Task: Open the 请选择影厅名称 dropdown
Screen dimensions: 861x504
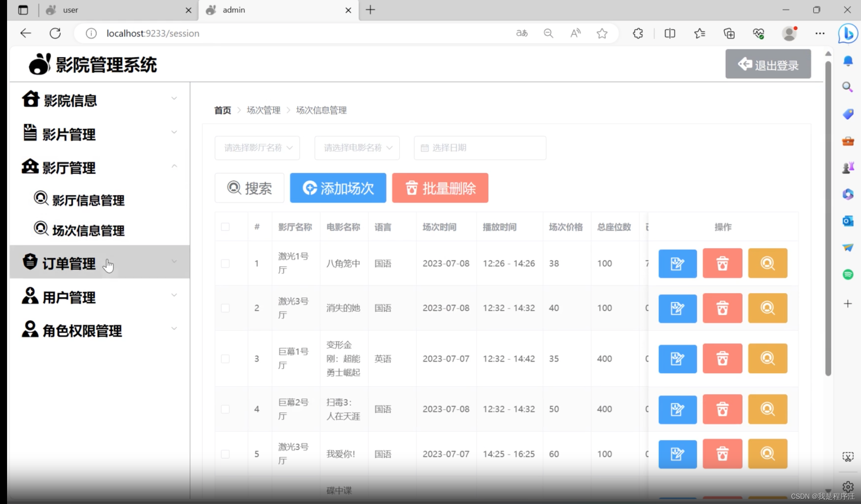Action: [x=257, y=147]
